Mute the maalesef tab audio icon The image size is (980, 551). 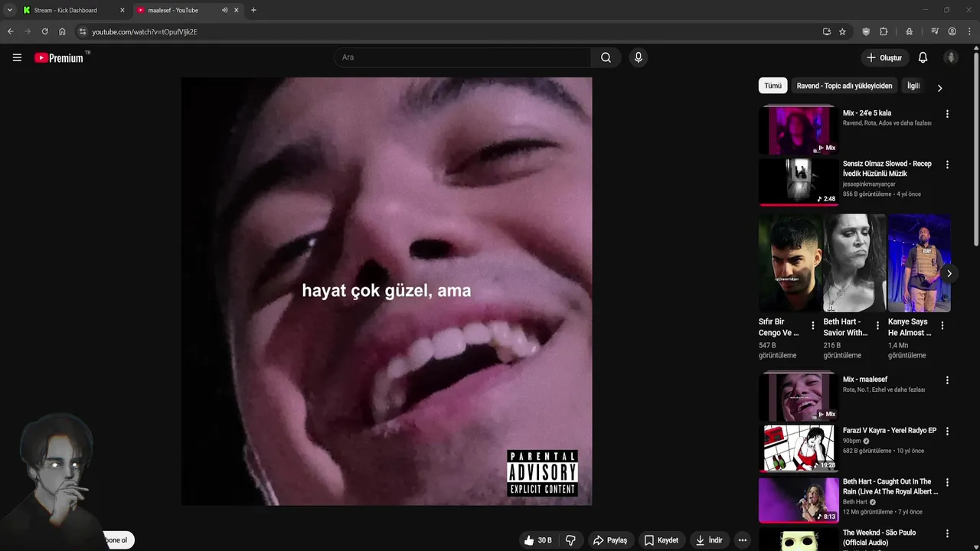click(x=224, y=10)
